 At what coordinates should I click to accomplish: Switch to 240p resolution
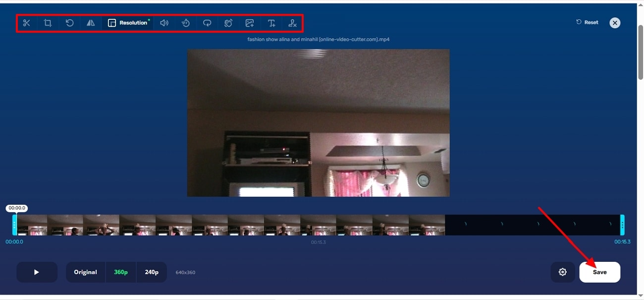point(152,272)
